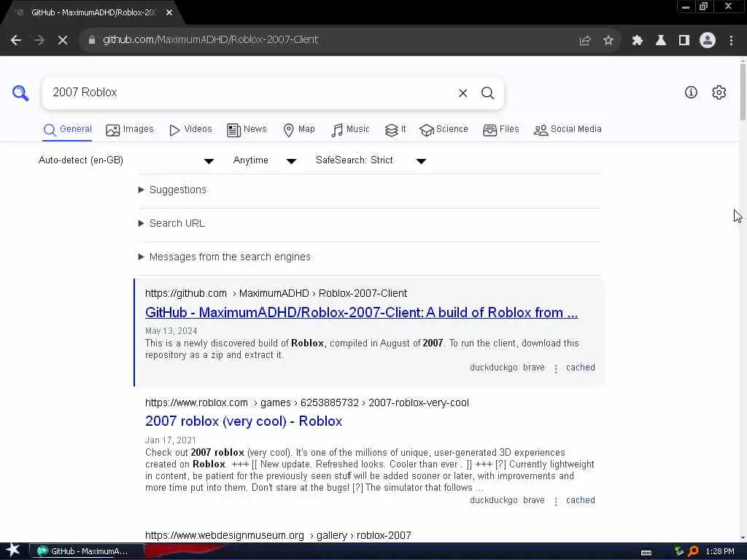This screenshot has height=560, width=747.
Task: Click the webdesignmuseum.org result URL
Action: [x=278, y=536]
